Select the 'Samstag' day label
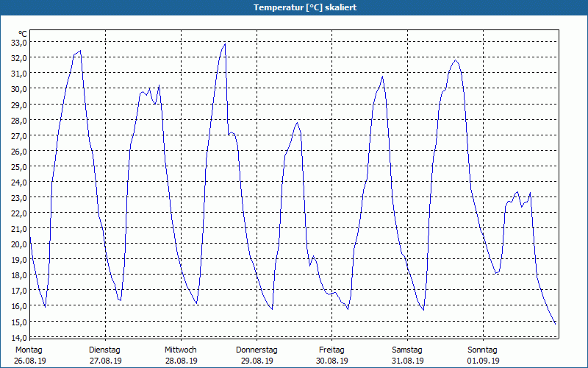Viewport: 588px width, 368px height. click(407, 350)
